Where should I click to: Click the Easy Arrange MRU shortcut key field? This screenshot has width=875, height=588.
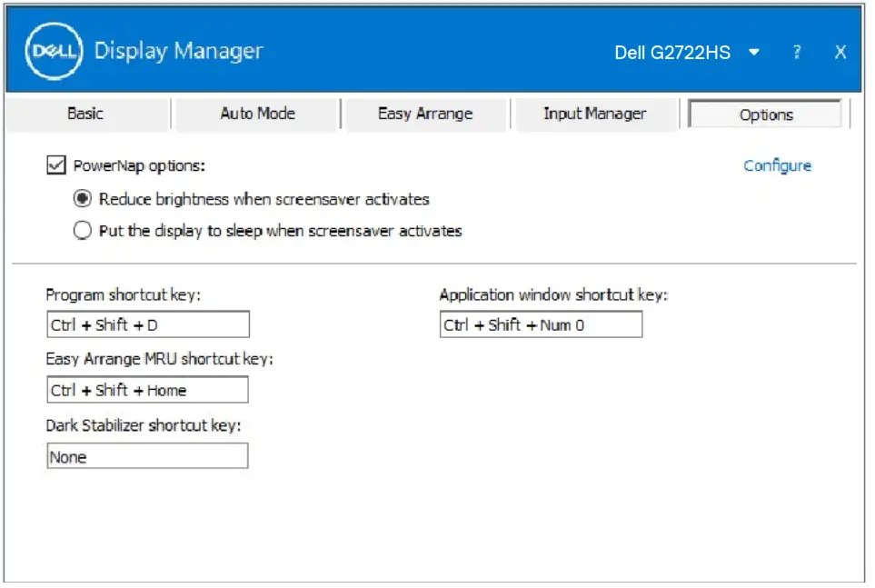[147, 389]
